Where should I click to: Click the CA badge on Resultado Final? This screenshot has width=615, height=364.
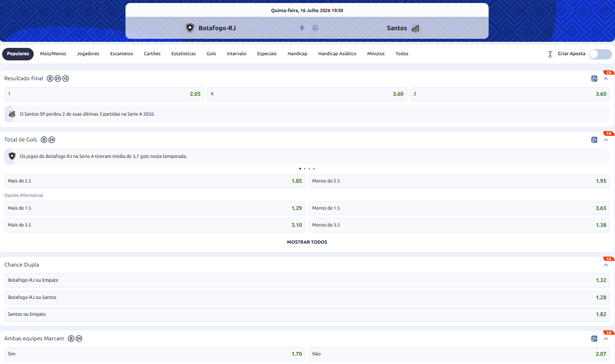pos(609,72)
